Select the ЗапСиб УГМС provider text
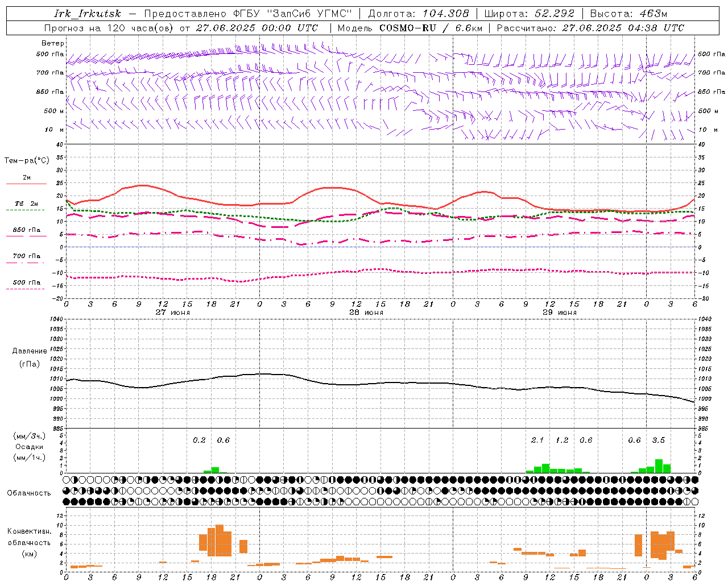The width and height of the screenshot is (728, 582). point(309,14)
